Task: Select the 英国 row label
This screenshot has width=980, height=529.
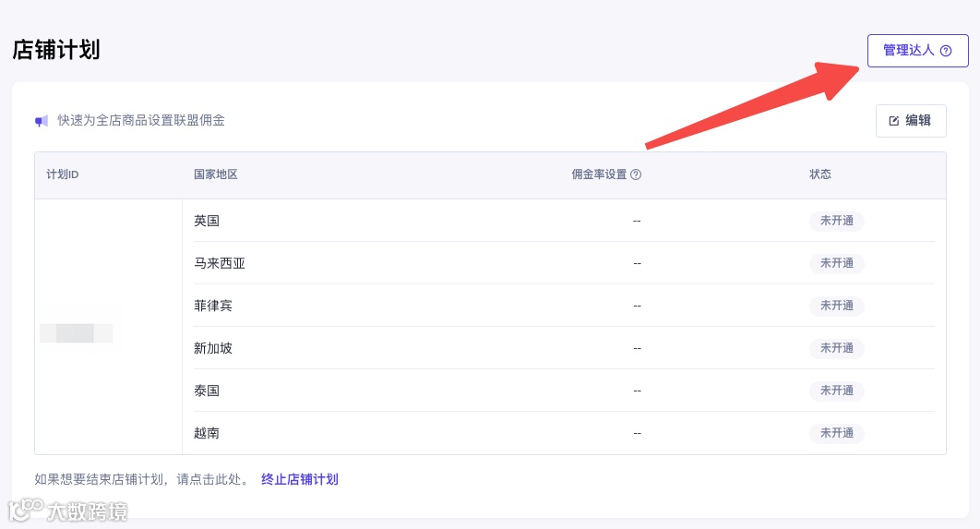Action: click(207, 221)
